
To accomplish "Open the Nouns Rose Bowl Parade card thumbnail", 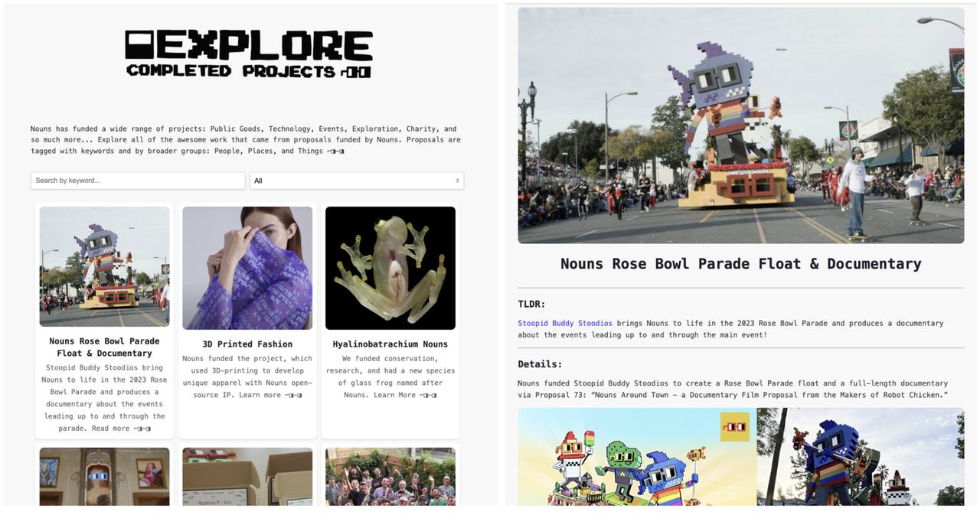I will coord(104,266).
